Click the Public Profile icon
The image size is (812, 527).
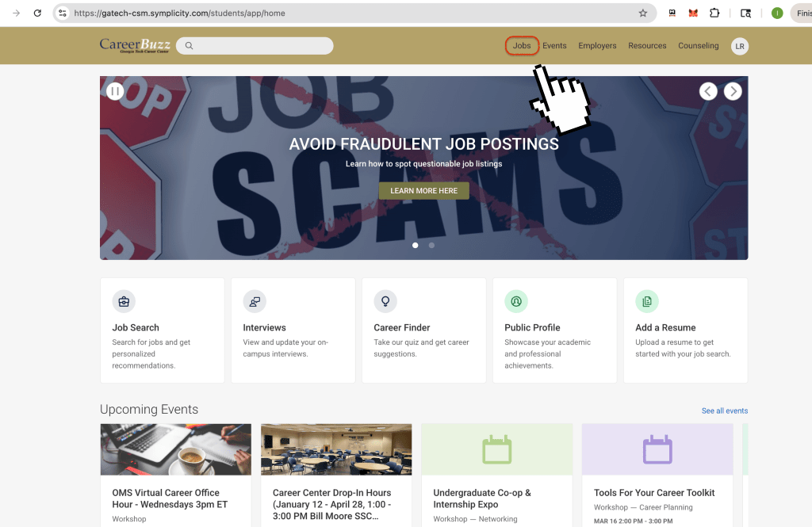[x=516, y=301]
